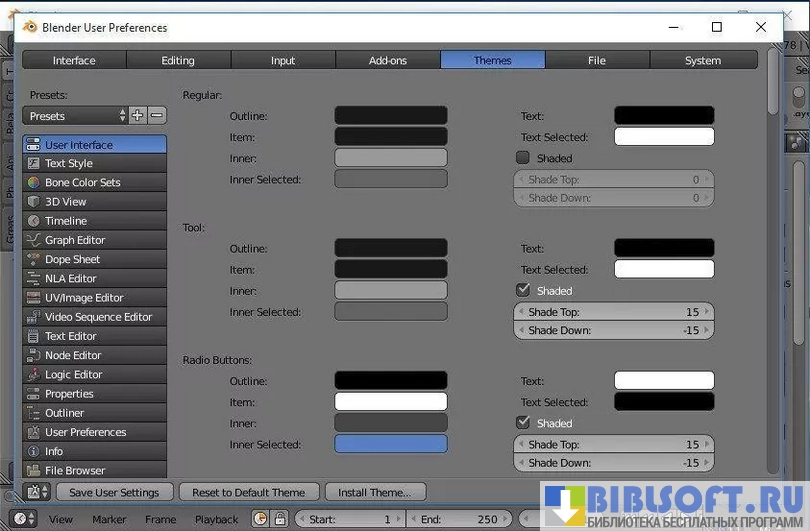Open timeline editor type dropdown
810x531 pixels.
coord(24,519)
